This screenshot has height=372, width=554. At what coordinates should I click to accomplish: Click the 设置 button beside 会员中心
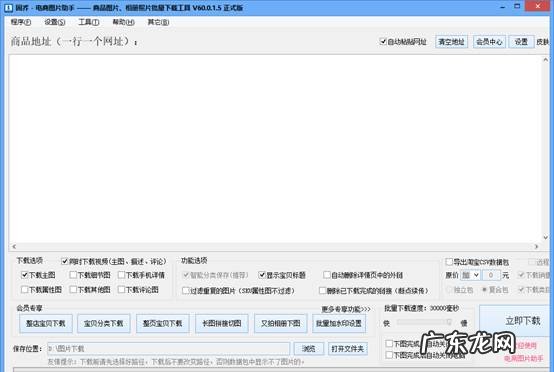pyautogui.click(x=521, y=42)
